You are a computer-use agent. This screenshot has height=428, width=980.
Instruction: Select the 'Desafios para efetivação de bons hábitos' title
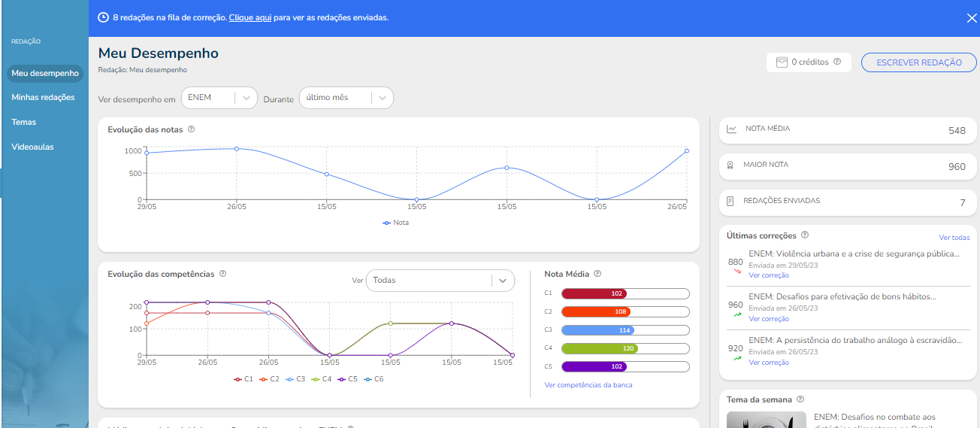pyautogui.click(x=842, y=297)
